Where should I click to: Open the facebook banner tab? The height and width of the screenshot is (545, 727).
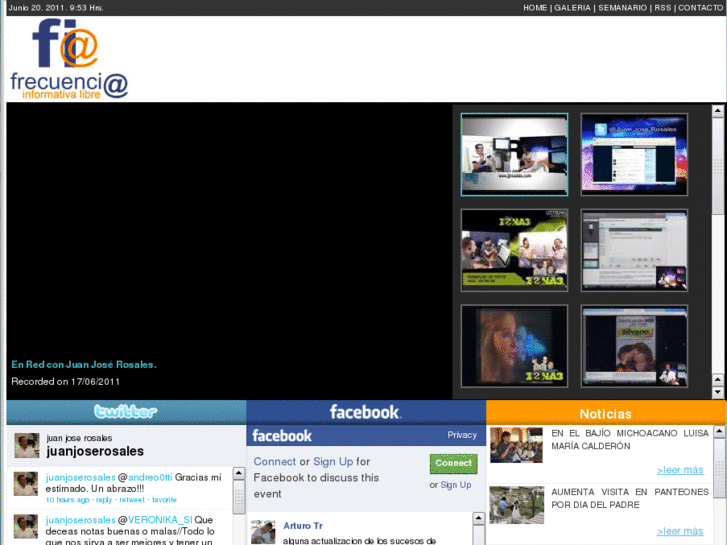click(366, 412)
